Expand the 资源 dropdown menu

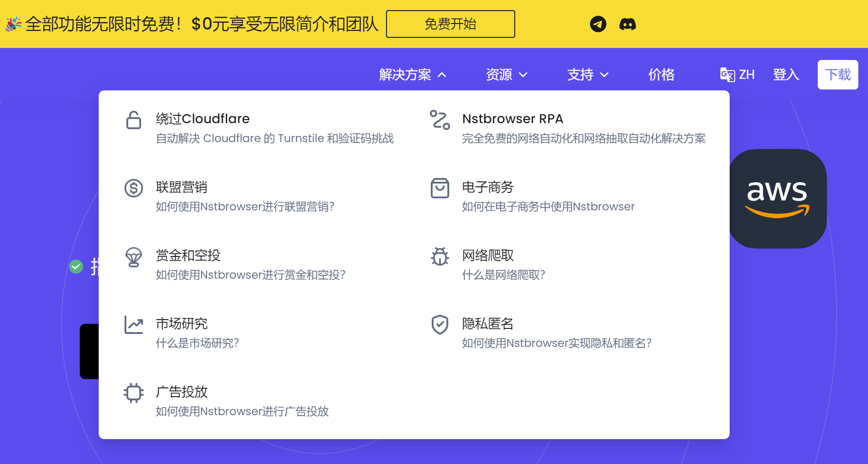coord(506,74)
